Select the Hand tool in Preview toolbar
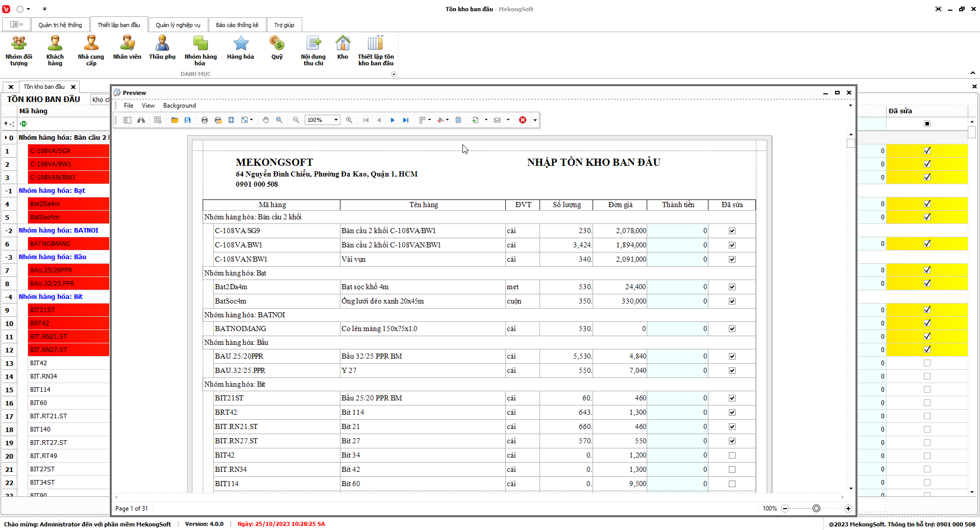Image resolution: width=980 pixels, height=530 pixels. (266, 120)
